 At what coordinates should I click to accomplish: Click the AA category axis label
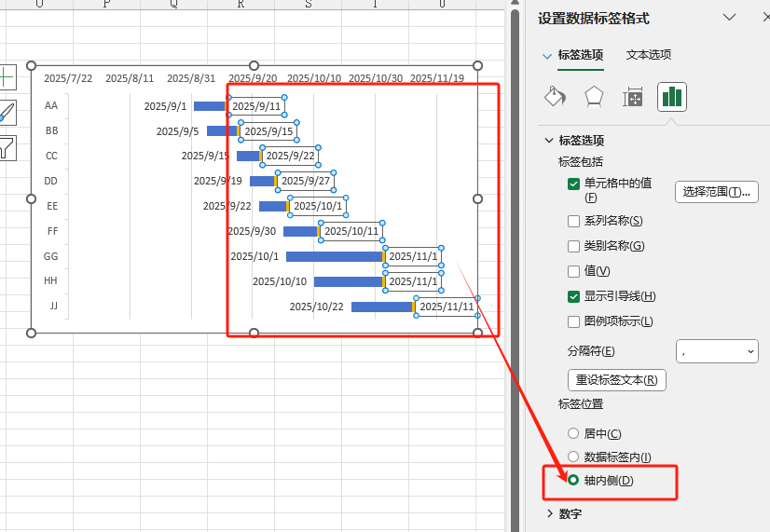click(51, 105)
